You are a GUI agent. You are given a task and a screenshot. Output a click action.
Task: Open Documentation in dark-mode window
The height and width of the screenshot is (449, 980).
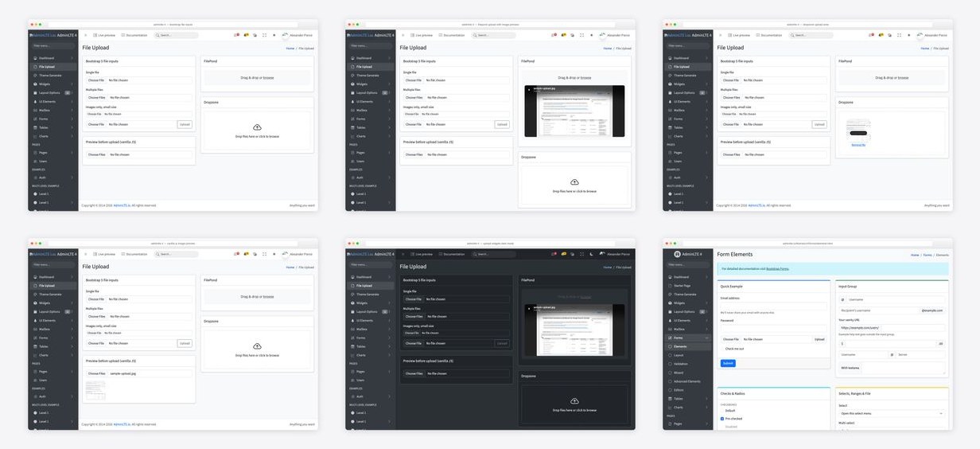(x=452, y=254)
